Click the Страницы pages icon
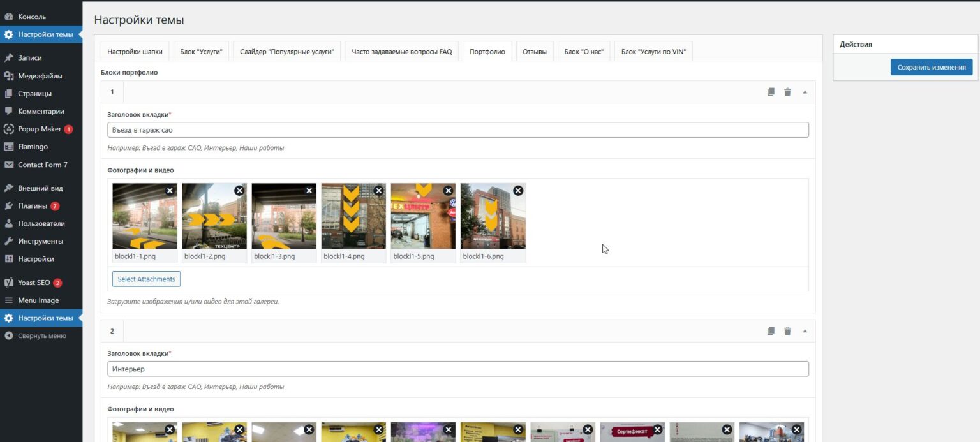Screen dimensions: 980x442 (9, 93)
